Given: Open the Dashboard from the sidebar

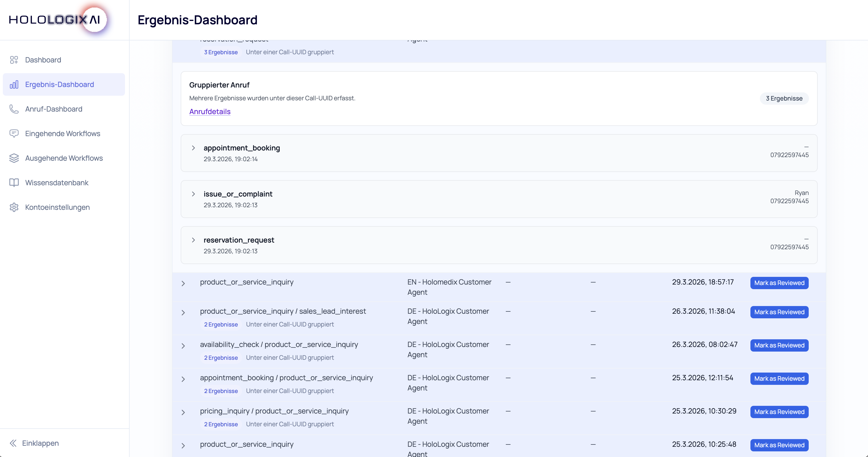Looking at the screenshot, I should [x=43, y=60].
